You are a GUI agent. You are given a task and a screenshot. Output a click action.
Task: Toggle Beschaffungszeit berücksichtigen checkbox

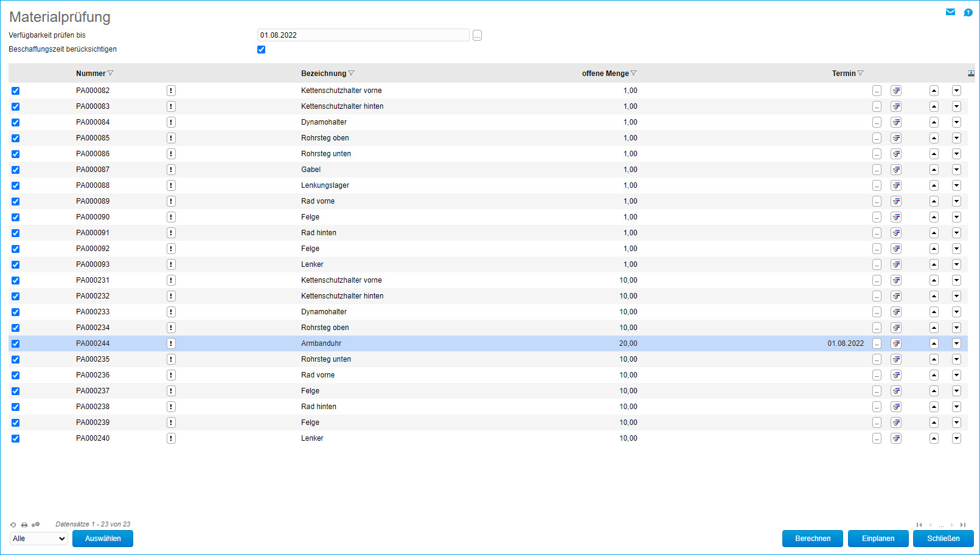coord(262,50)
